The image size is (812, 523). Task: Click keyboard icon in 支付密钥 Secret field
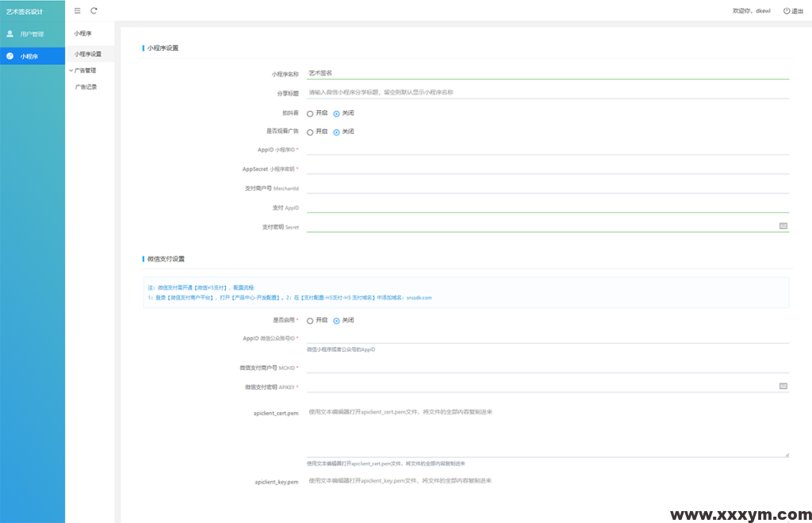point(783,226)
